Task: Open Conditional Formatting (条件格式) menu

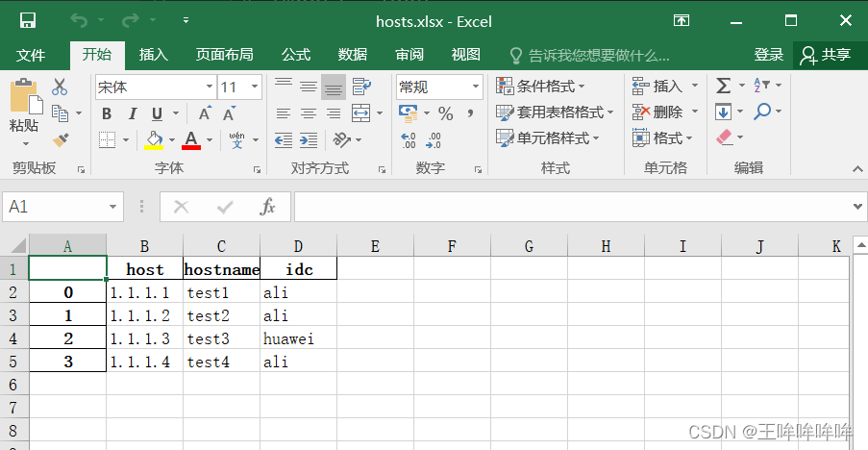Action: (x=540, y=87)
